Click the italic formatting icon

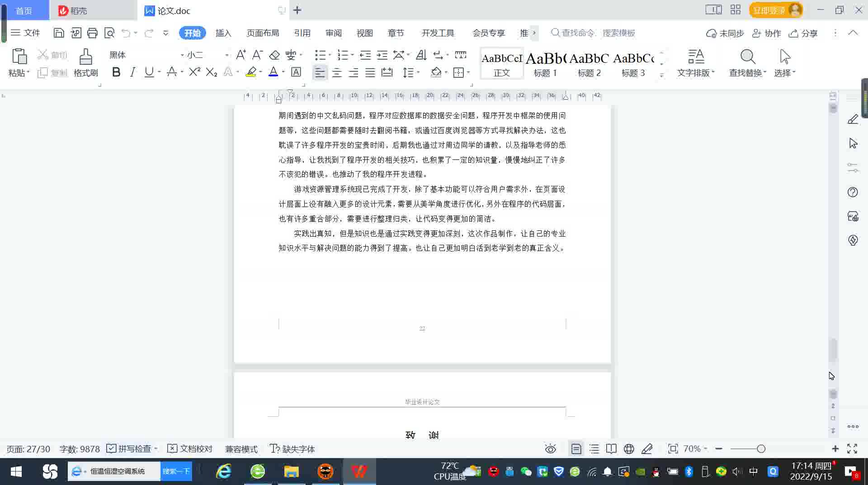tap(132, 72)
